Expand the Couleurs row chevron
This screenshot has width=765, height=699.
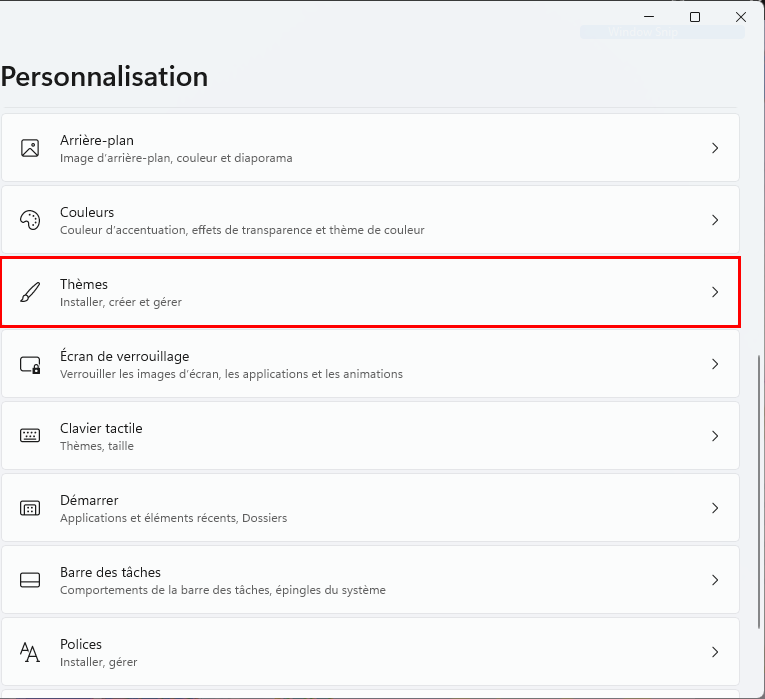click(715, 220)
